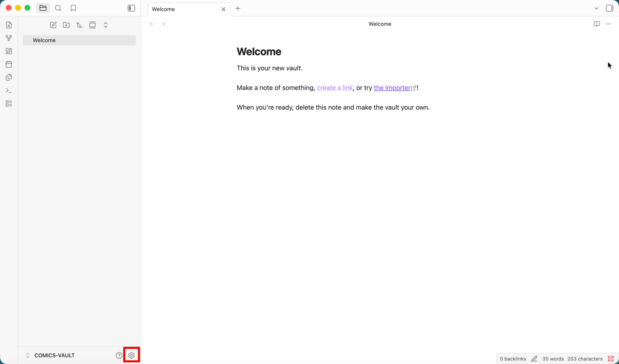Viewport: 619px width, 364px height.
Task: Switch to reading view via the book icon
Action: [597, 24]
